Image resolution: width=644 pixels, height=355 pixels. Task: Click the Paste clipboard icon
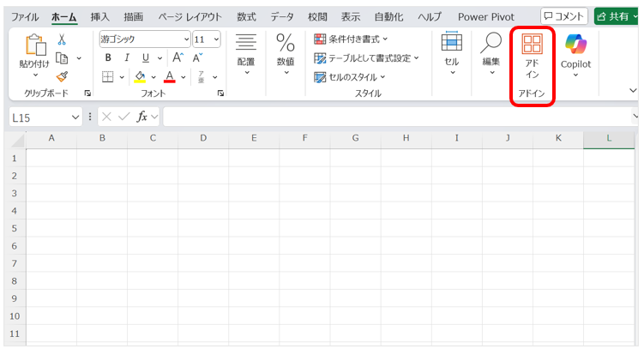35,45
